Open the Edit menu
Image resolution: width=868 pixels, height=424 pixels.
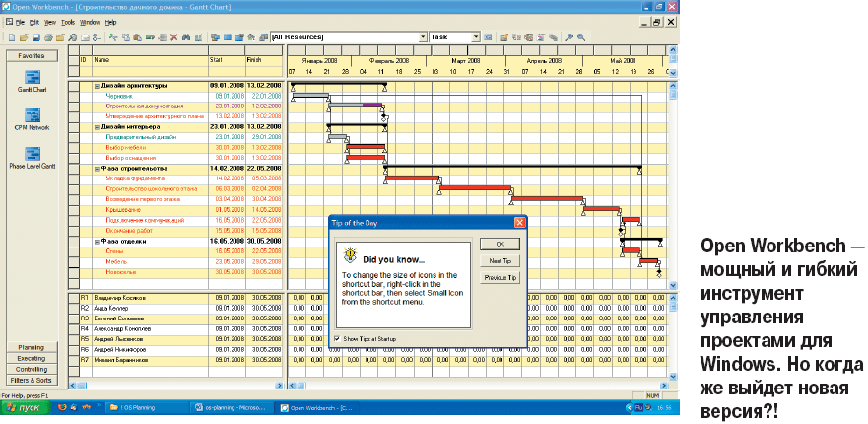[34, 22]
